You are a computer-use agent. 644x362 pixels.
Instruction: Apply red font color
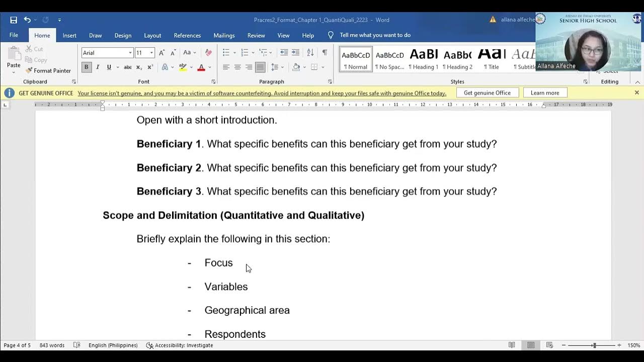pos(201,67)
